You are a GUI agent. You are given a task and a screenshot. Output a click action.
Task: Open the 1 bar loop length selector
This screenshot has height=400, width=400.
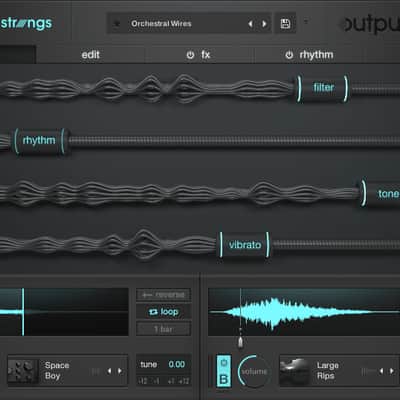[x=163, y=329]
